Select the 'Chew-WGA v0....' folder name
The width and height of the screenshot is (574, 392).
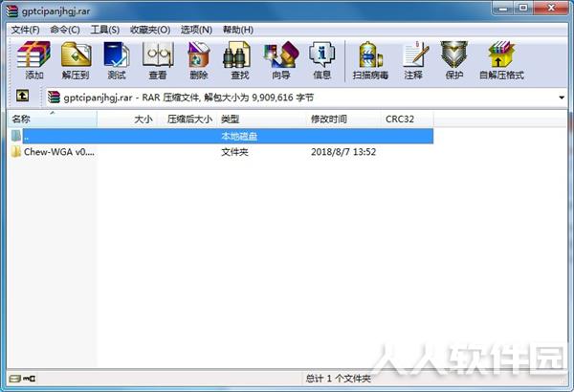[x=59, y=151]
